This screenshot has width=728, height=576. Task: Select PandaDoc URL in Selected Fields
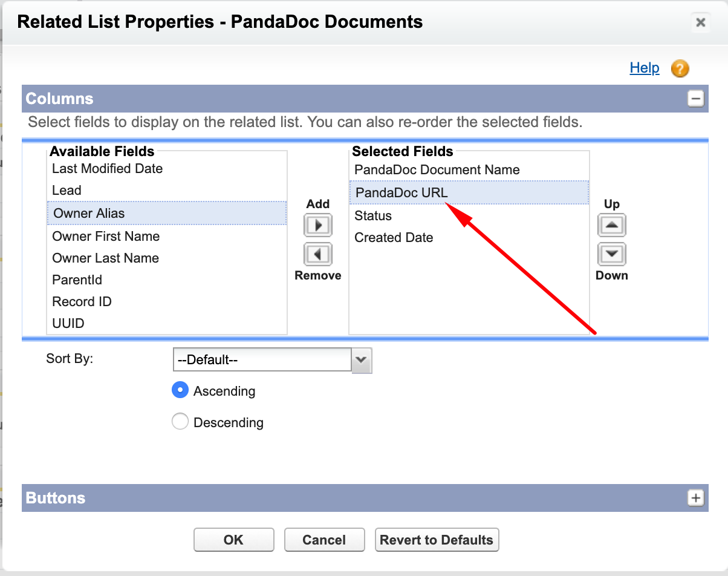pos(469,192)
